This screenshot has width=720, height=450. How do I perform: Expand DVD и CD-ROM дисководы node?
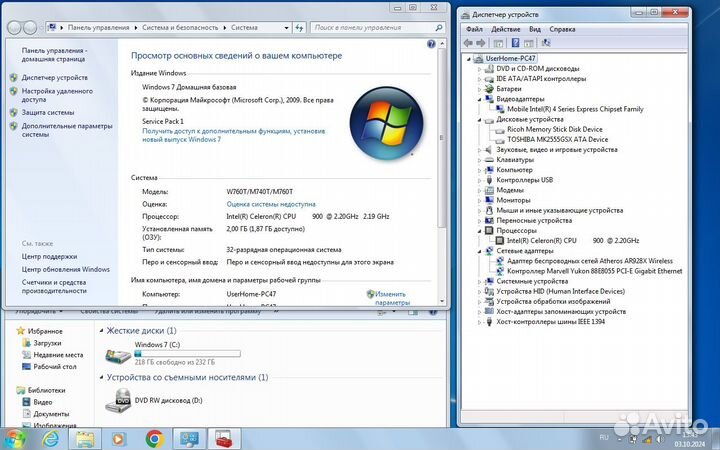pyautogui.click(x=479, y=69)
